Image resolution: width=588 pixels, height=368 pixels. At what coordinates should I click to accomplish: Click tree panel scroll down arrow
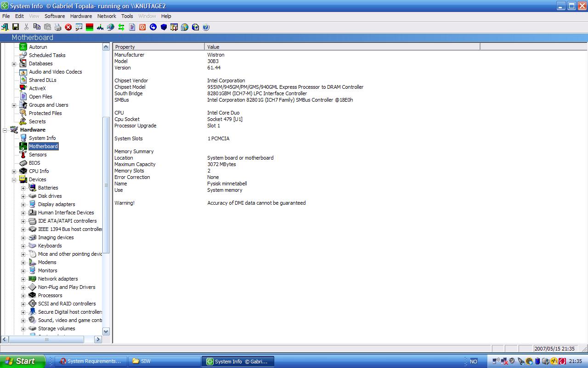click(x=106, y=331)
